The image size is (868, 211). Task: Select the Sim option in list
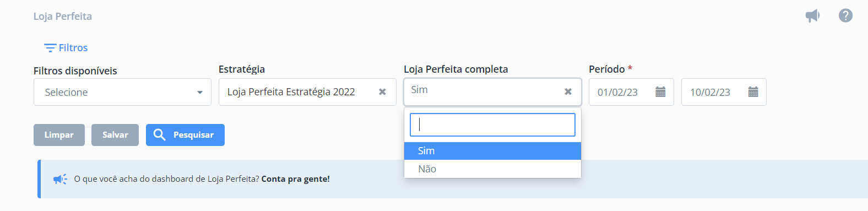point(492,151)
